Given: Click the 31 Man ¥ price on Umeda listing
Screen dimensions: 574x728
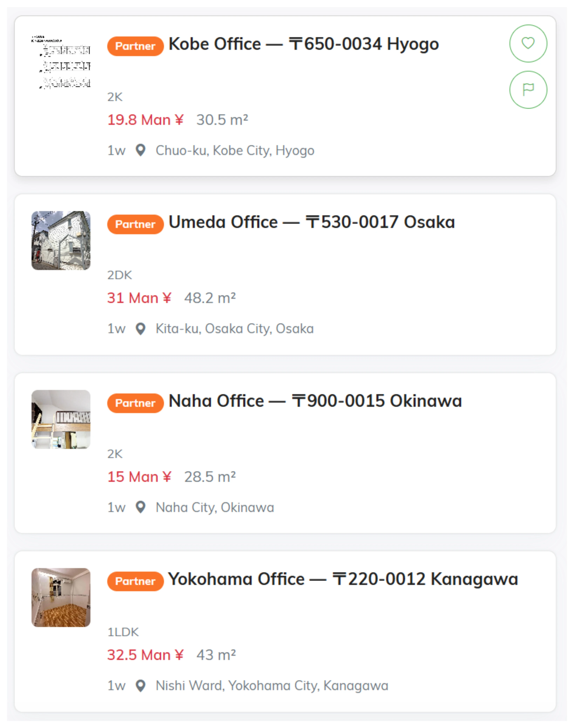Looking at the screenshot, I should click(139, 298).
